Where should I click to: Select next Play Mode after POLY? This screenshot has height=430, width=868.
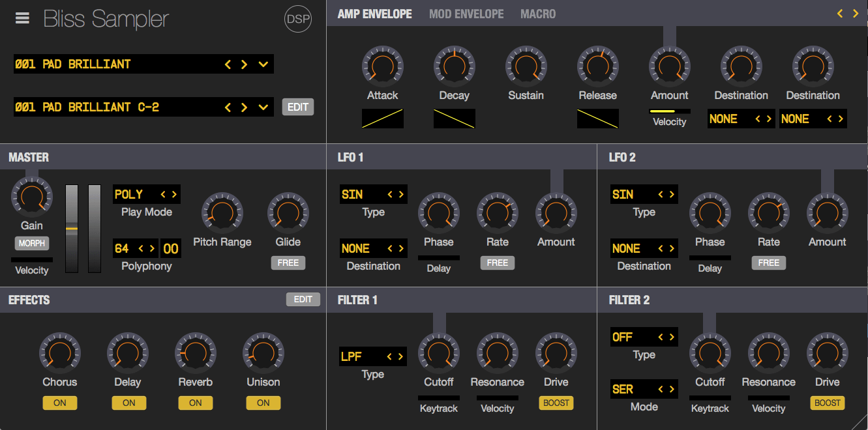click(x=174, y=194)
